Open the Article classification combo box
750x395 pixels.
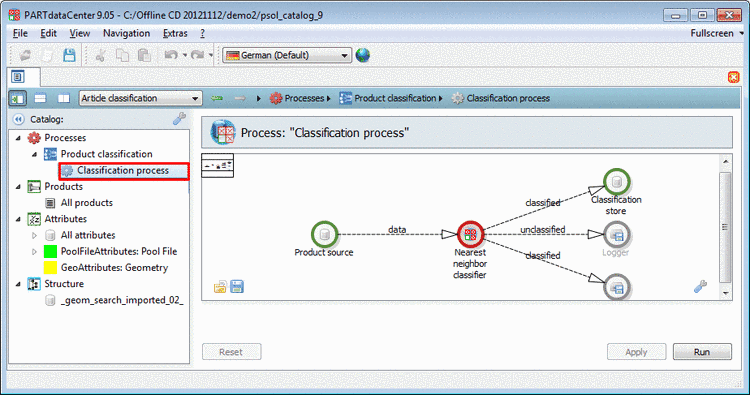tap(141, 99)
